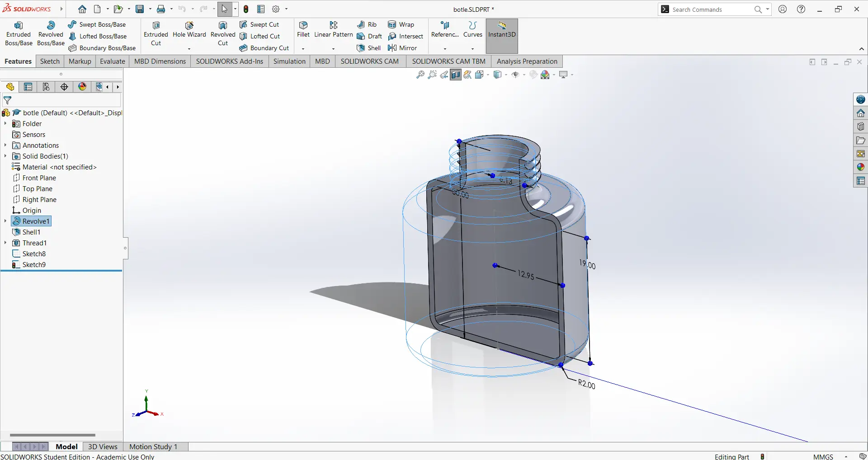Switch to the Simulation tab
Screen dimensions: 868x460
point(289,61)
